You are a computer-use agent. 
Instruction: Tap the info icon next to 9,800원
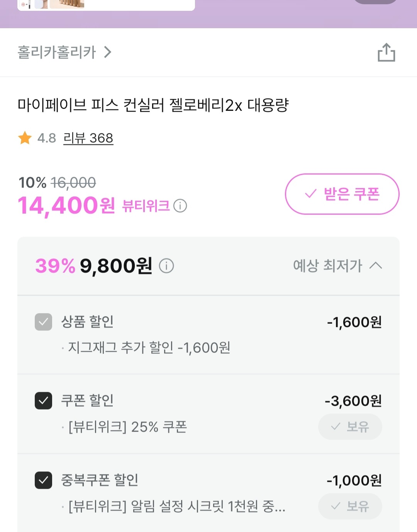pos(166,266)
